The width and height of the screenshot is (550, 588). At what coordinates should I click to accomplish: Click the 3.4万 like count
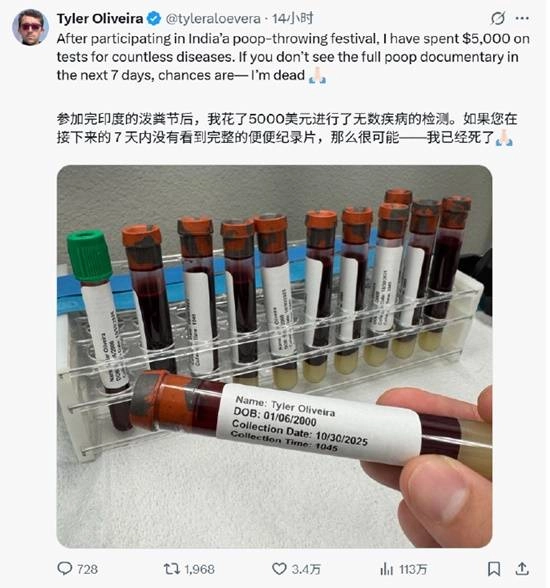pyautogui.click(x=306, y=569)
